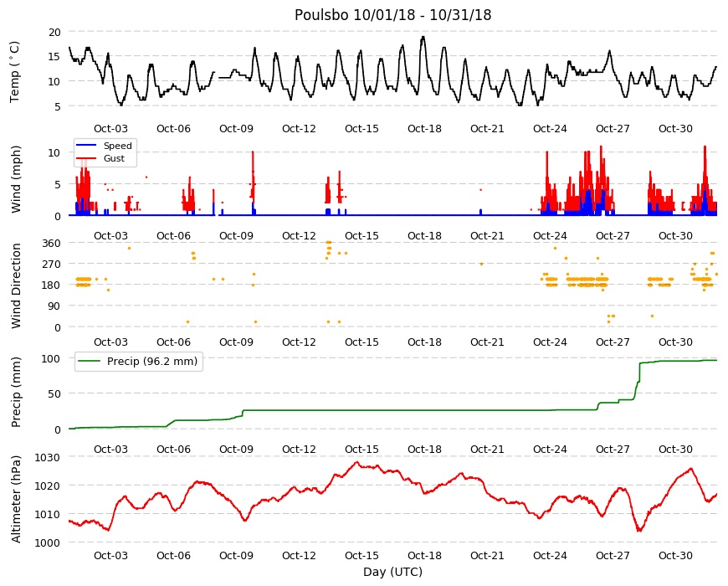Select the Wind Direction y-axis label
Screen dimensions: 728x586
click(16, 285)
